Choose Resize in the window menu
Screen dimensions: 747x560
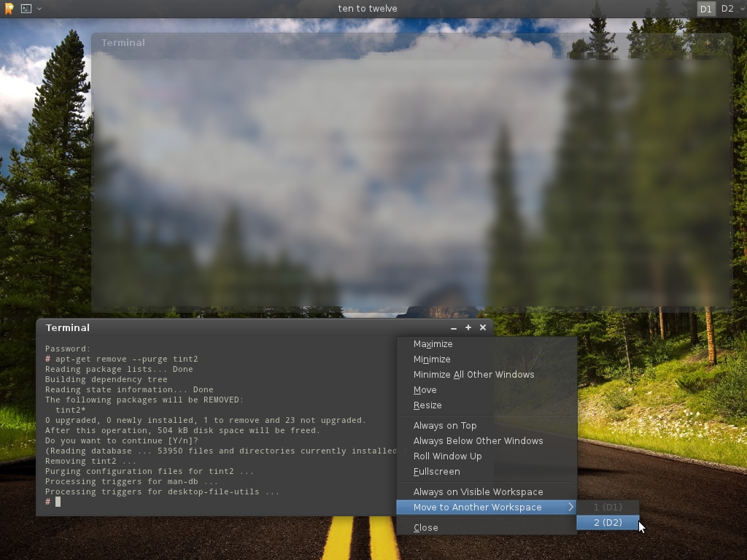pyautogui.click(x=426, y=405)
